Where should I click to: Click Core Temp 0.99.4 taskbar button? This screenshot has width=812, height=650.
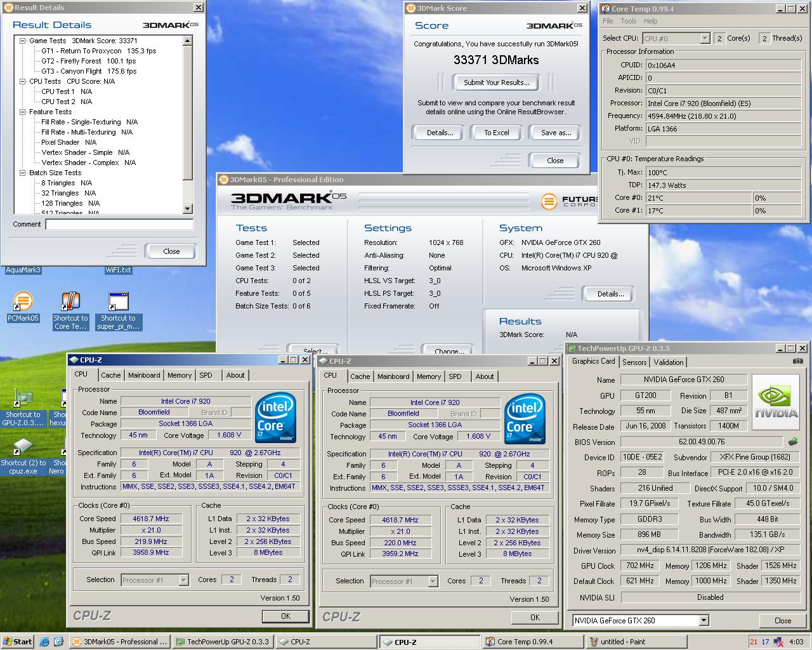click(x=533, y=642)
